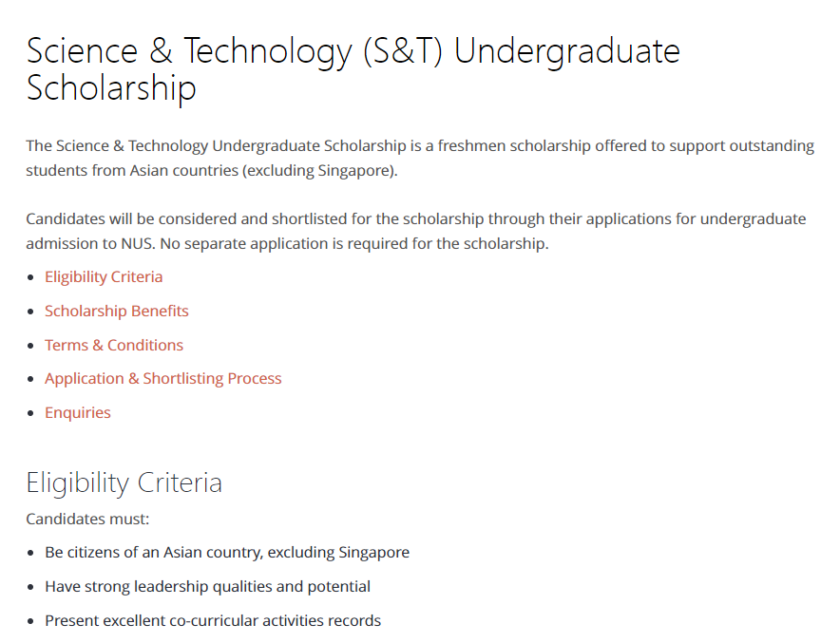840x643 pixels.
Task: Open the Eligibility Criteria anchor link
Action: [104, 276]
